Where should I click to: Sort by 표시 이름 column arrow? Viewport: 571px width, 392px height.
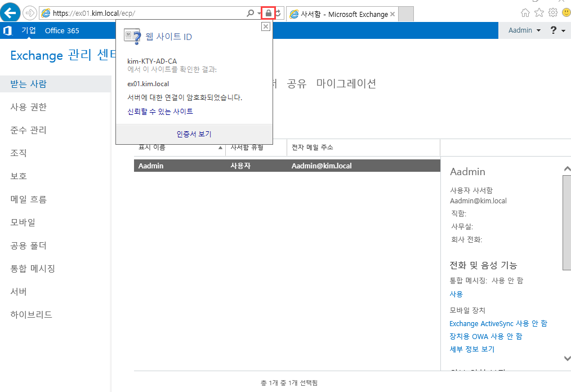[220, 148]
